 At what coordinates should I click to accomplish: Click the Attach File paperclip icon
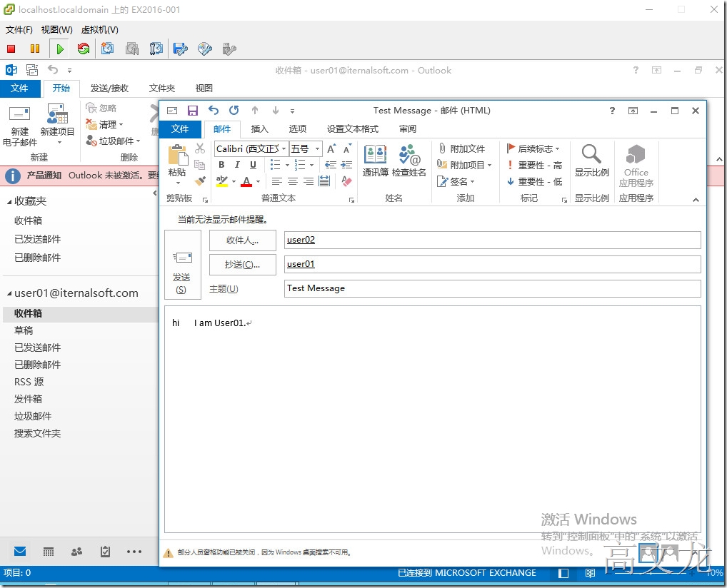point(443,148)
